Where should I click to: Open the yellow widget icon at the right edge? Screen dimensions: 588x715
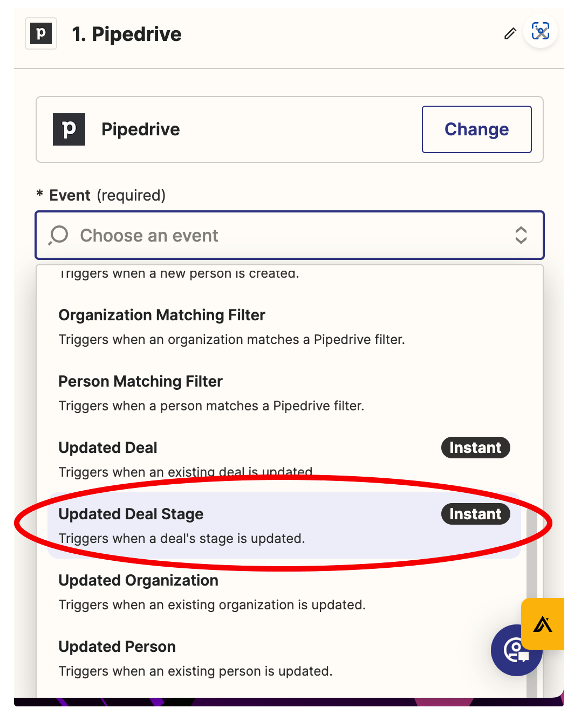point(543,624)
